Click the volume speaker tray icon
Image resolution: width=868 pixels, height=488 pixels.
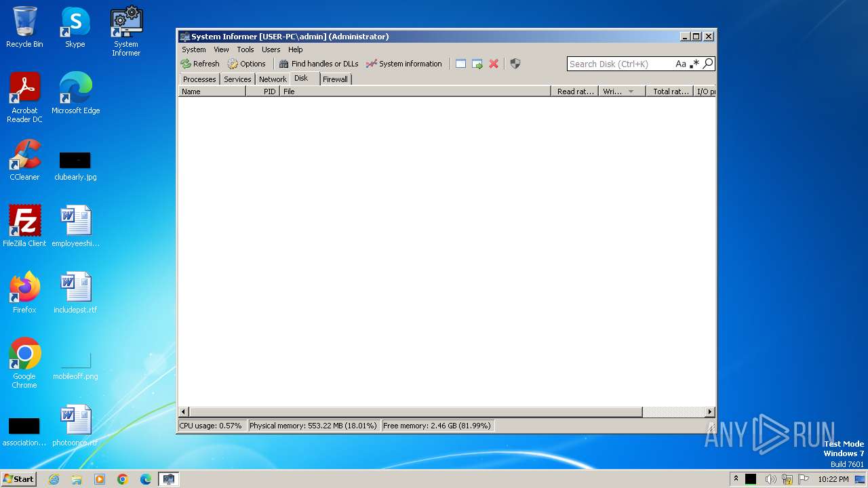(770, 479)
